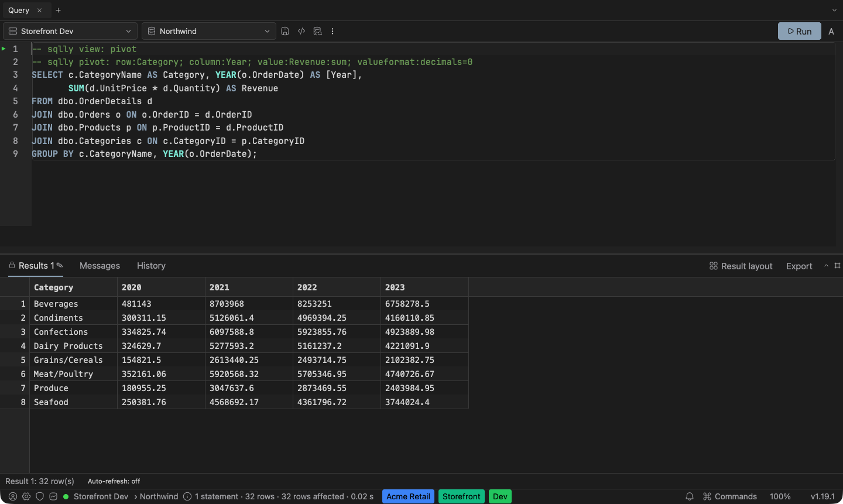Screen dimensions: 843x504
Task: Click the Dev environment tag
Action: (500, 496)
